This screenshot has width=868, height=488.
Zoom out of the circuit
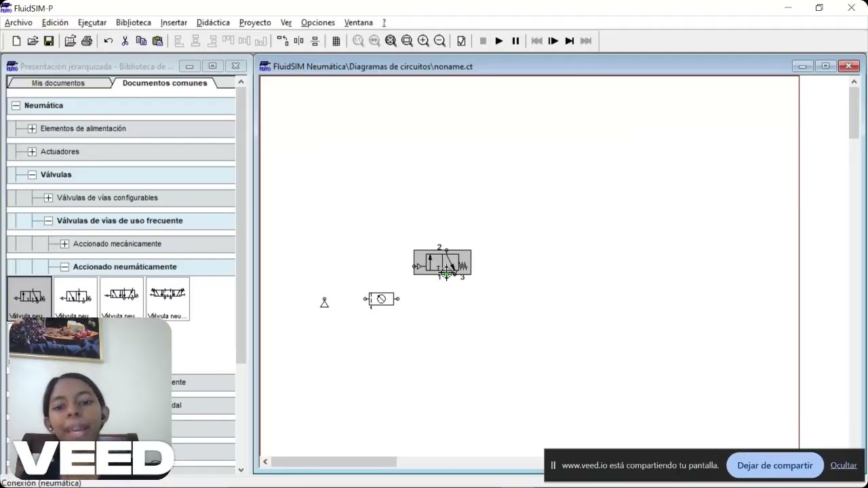point(439,41)
